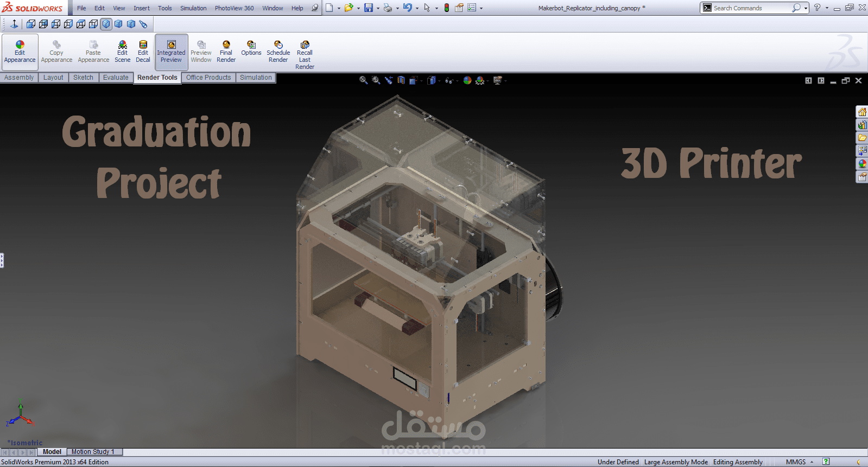Click the Save floppy disk icon
The height and width of the screenshot is (467, 868).
point(369,8)
